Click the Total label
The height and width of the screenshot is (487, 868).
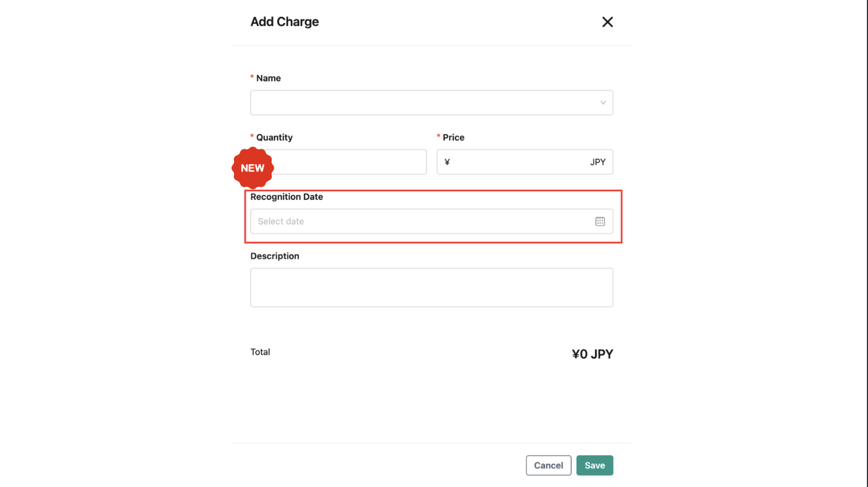(x=260, y=352)
